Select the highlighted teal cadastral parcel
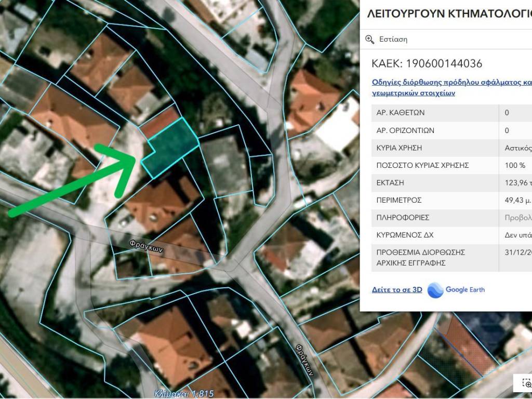Screen dimensions: 532x399 [172, 148]
